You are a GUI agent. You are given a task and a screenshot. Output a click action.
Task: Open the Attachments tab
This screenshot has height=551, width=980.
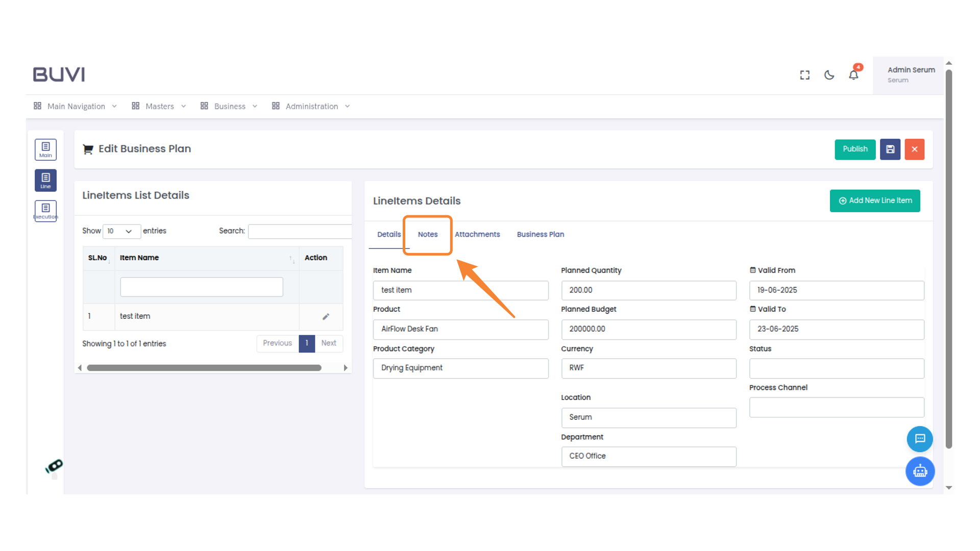[477, 234]
